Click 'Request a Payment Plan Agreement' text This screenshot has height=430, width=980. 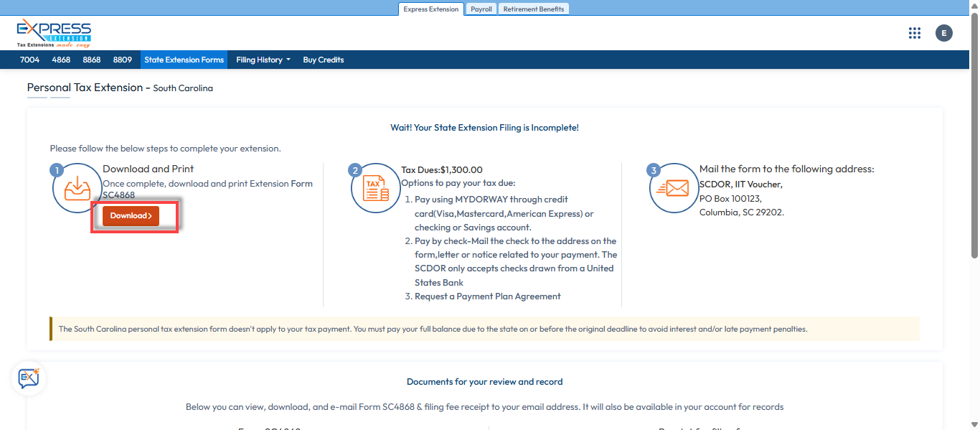click(488, 296)
